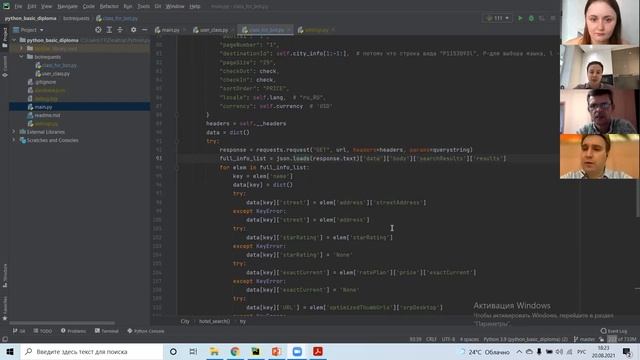
Task: Click the Stop icon in run toolbar
Action: point(553,18)
